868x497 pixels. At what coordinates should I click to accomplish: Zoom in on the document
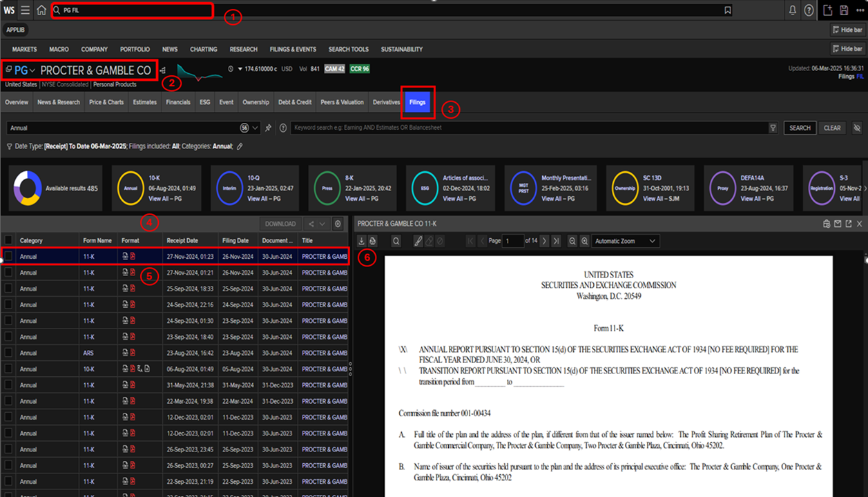[x=584, y=241]
